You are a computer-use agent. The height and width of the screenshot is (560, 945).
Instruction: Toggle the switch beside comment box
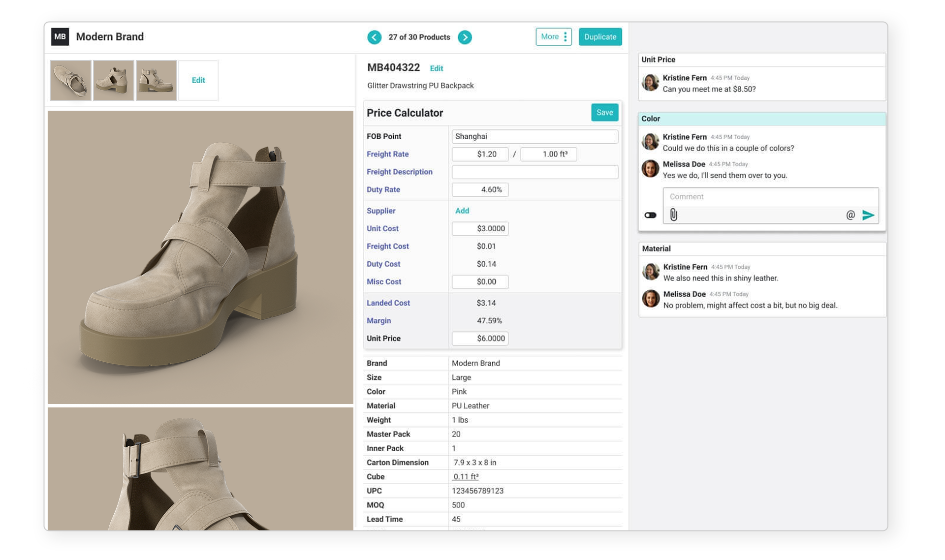(x=650, y=215)
